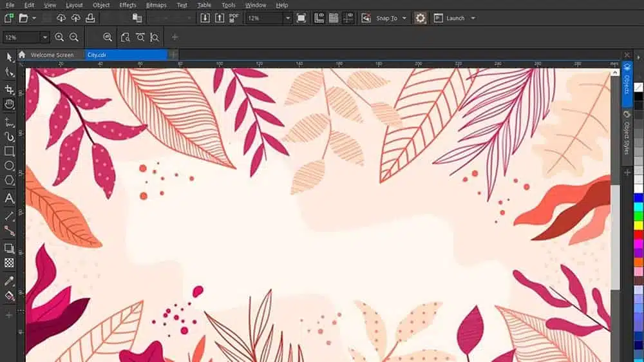The height and width of the screenshot is (362, 644).
Task: Select the Rectangle tool
Action: [x=9, y=151]
